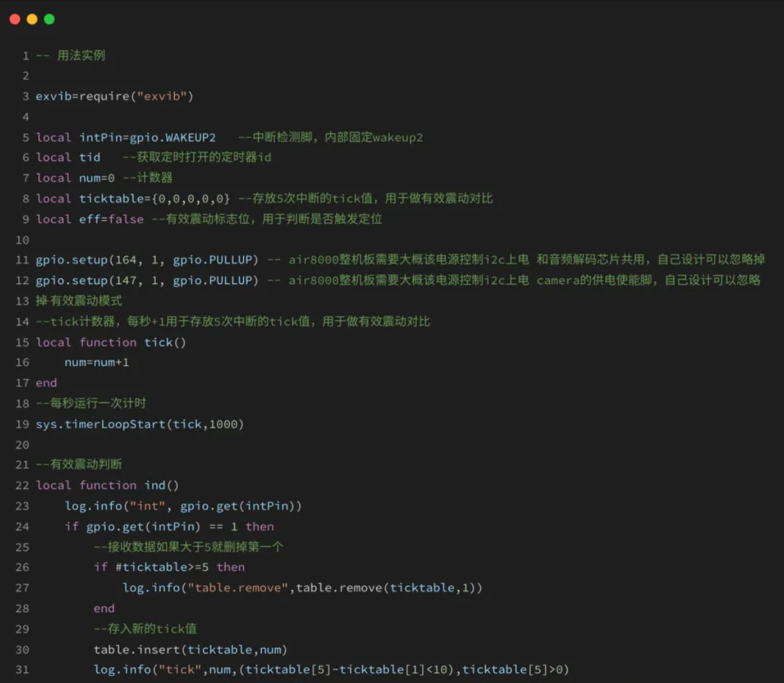Click the "local tid" declaration

coord(68,157)
